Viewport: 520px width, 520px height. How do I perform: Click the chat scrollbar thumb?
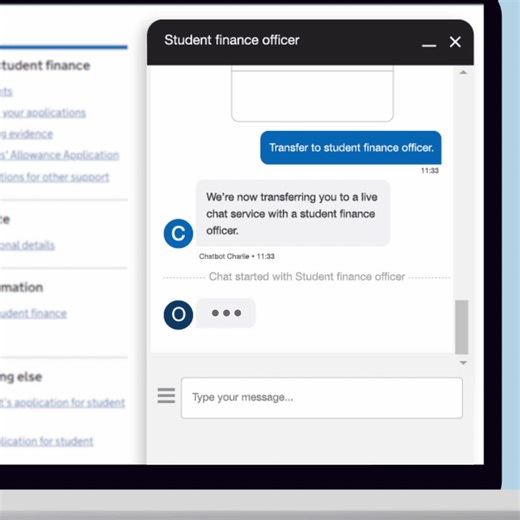462,327
